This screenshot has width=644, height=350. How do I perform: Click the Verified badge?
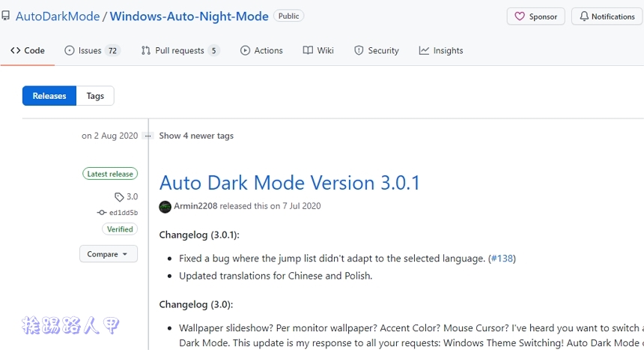pyautogui.click(x=120, y=229)
